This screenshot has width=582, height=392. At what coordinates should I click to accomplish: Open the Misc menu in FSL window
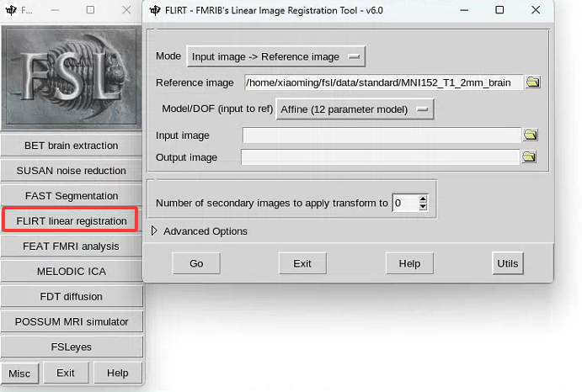[19, 373]
